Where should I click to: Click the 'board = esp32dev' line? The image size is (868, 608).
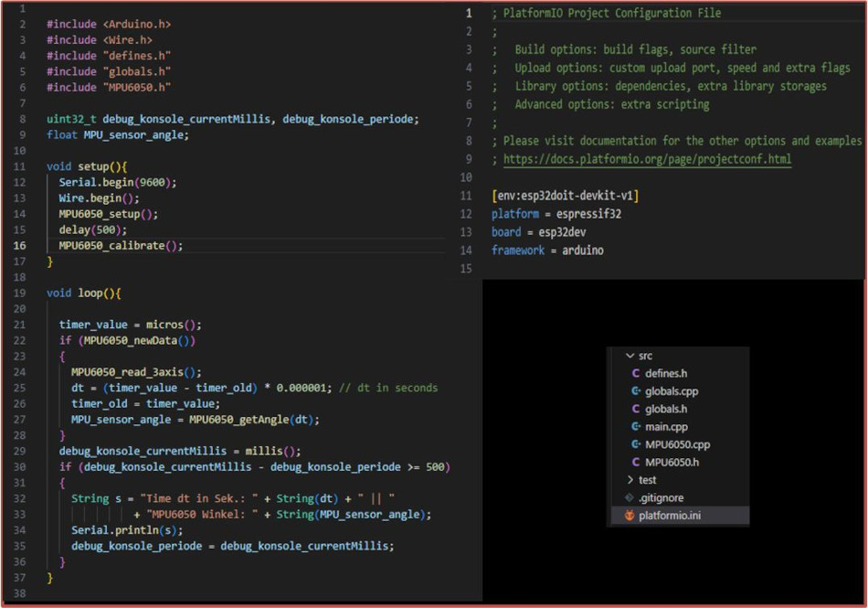[539, 232]
